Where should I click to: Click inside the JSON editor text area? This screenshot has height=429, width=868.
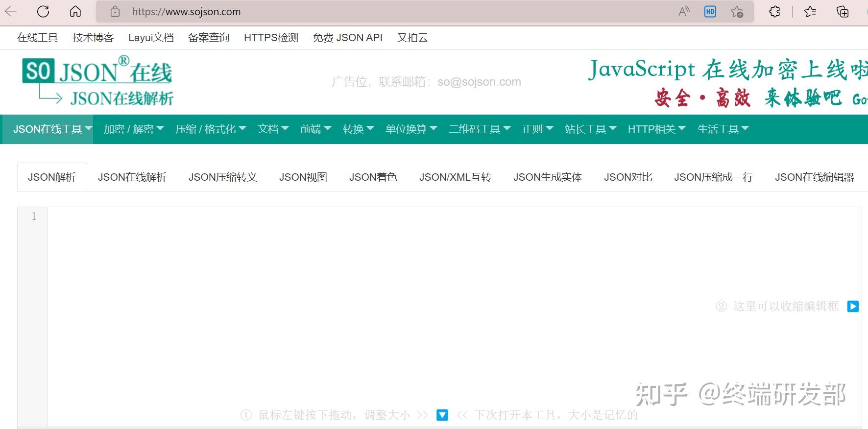[x=454, y=316]
